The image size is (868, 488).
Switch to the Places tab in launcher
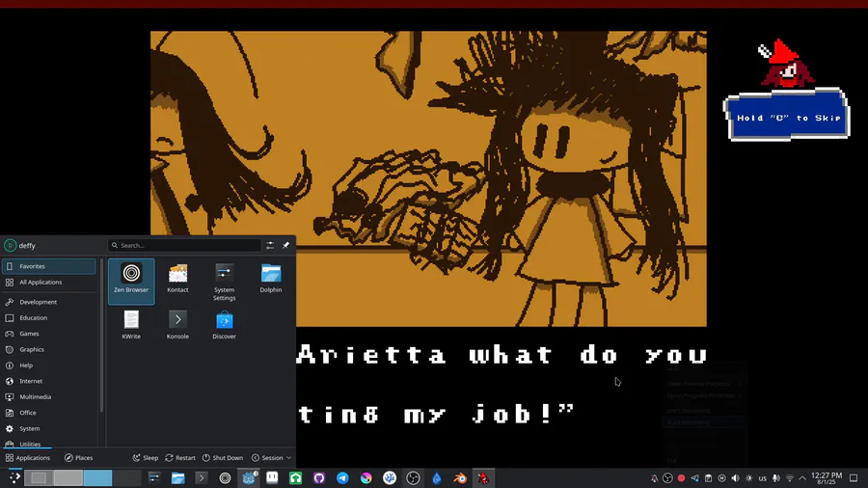click(79, 457)
